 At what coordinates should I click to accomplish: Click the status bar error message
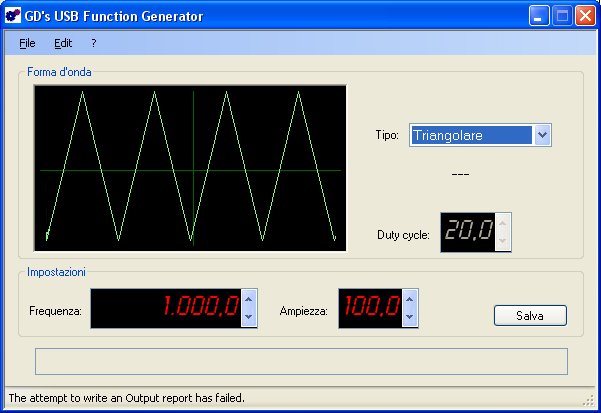pos(126,398)
